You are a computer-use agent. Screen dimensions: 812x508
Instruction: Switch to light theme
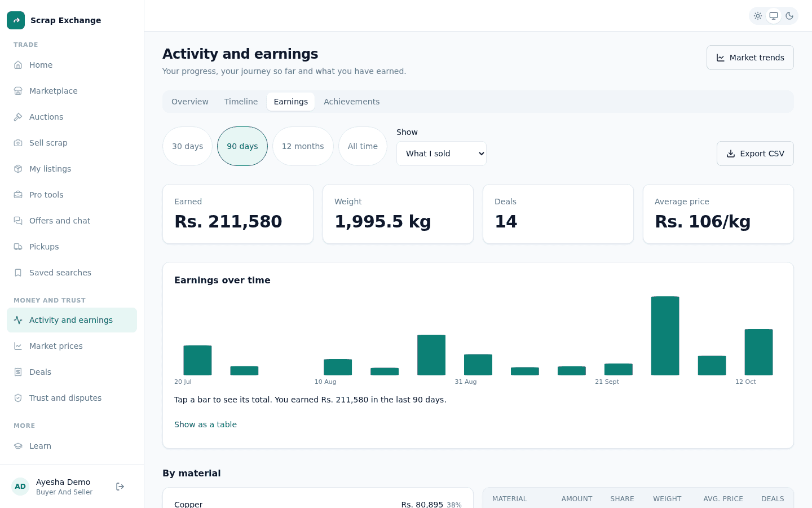pos(758,16)
